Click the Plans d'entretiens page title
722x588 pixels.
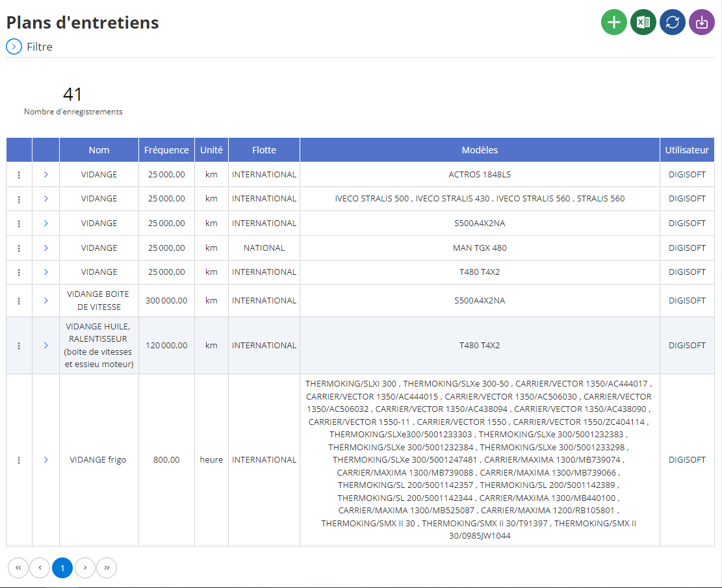tap(83, 22)
